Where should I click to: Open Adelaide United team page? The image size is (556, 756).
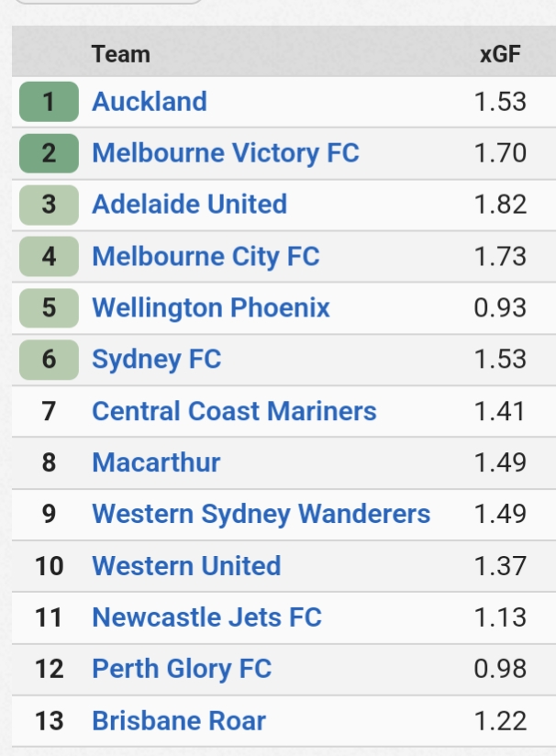point(189,204)
